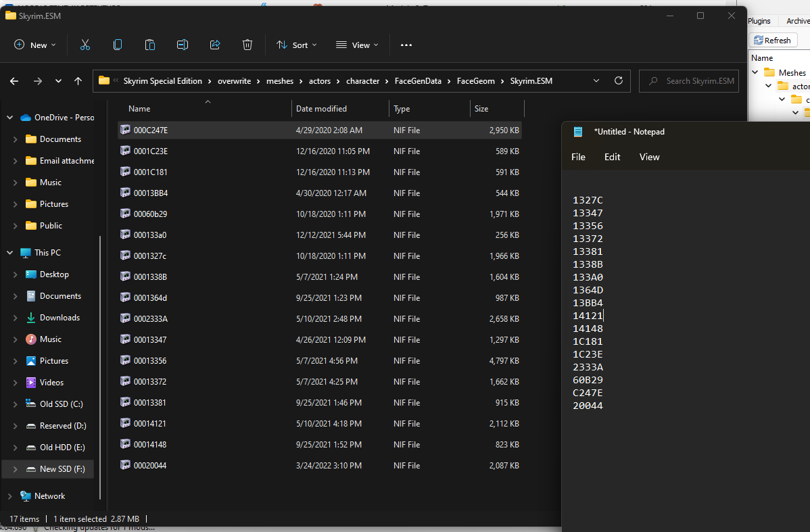Open the Sort dropdown menu

click(297, 45)
